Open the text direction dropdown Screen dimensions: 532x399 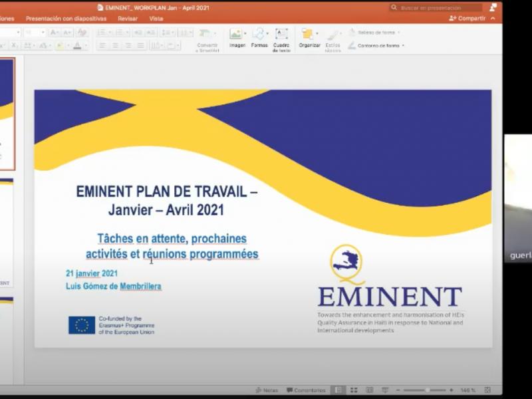156,45
